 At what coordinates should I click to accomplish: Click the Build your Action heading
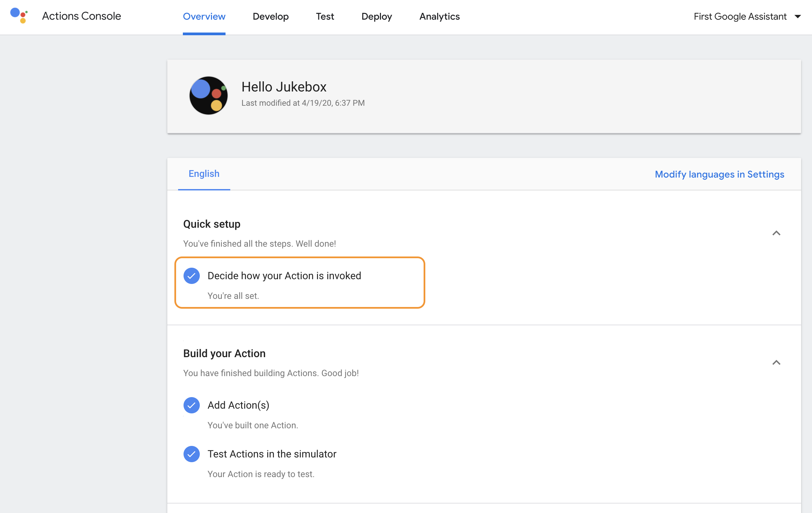[225, 353]
